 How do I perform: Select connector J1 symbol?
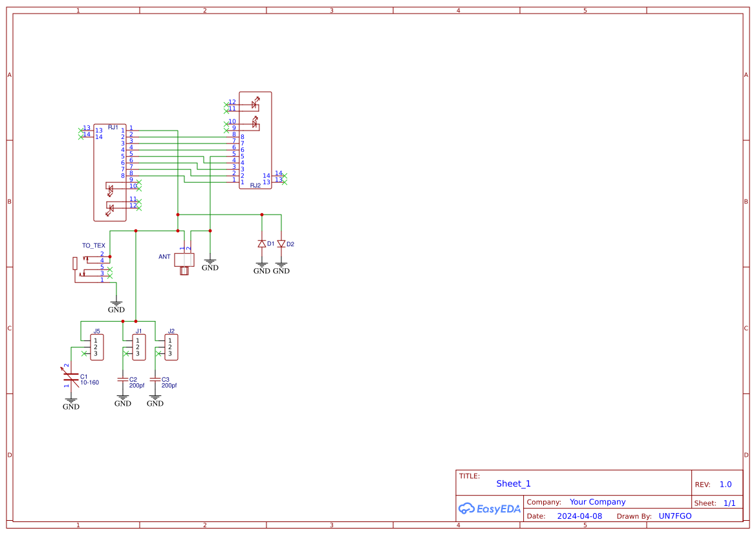tap(138, 346)
